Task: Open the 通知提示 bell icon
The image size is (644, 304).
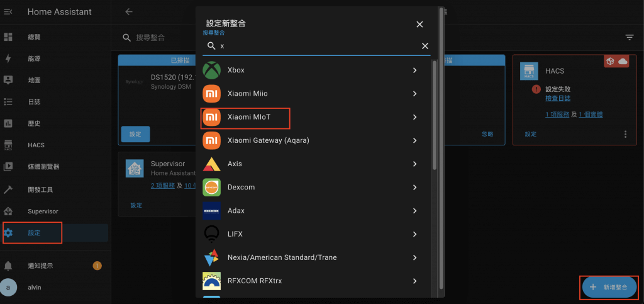Action: tap(8, 266)
